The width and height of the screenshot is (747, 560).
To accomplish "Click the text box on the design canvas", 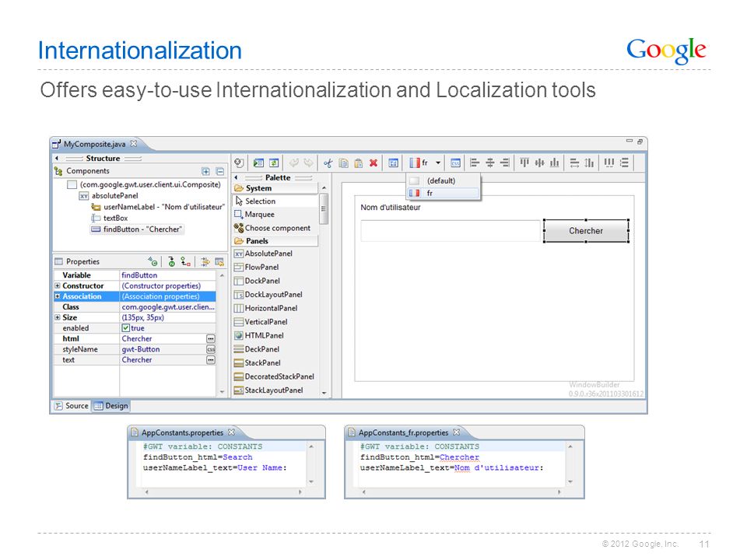I will pyautogui.click(x=451, y=231).
